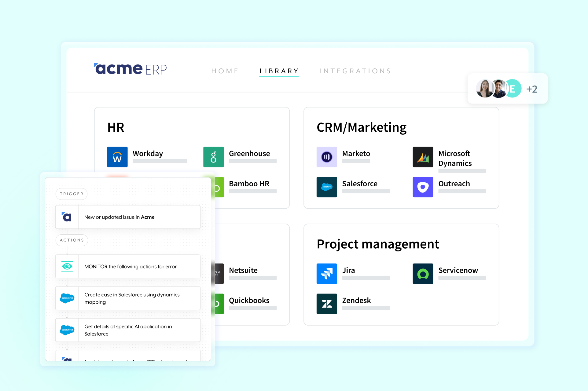Click the Workday app icon
This screenshot has height=391, width=588.
(117, 157)
